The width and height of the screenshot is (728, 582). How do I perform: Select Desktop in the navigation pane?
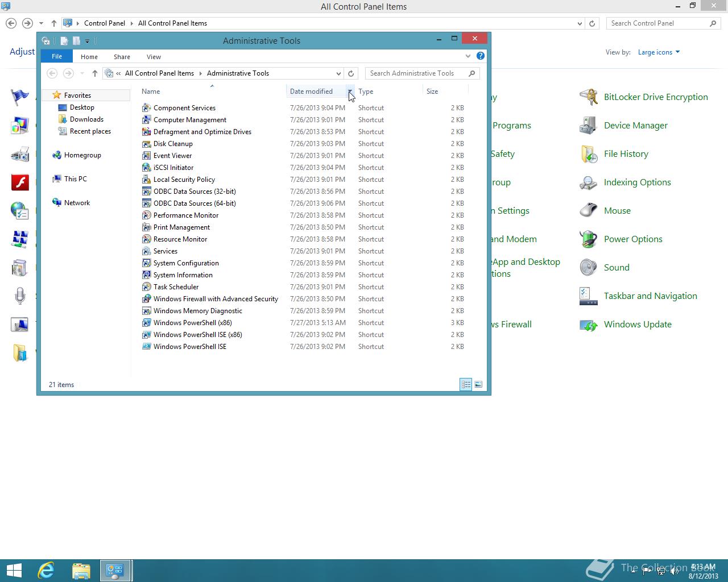point(82,107)
